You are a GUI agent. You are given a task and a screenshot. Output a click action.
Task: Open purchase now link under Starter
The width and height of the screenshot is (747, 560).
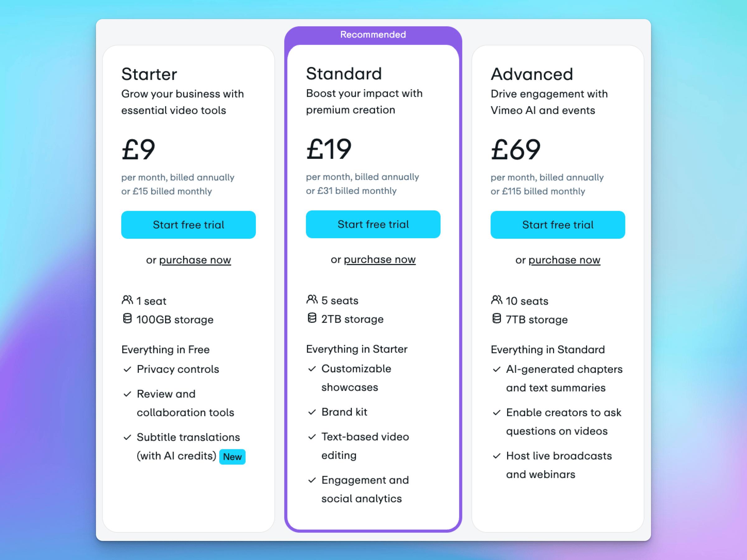click(195, 260)
